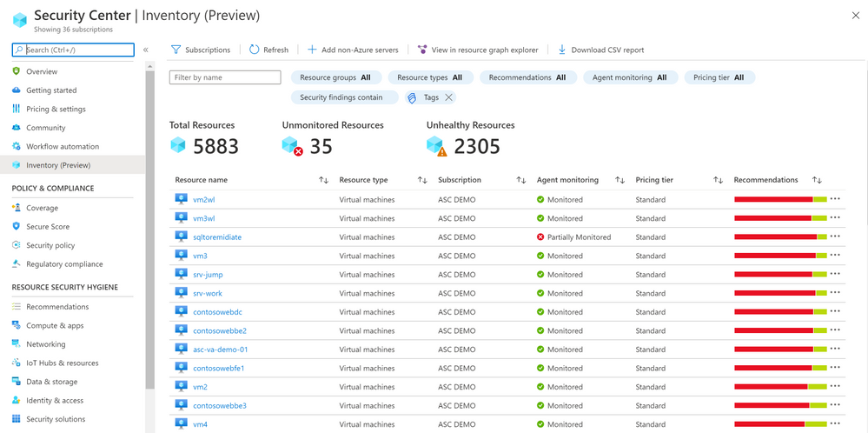The width and height of the screenshot is (868, 433).
Task: Collapse the sidebar with double chevron
Action: tap(146, 50)
